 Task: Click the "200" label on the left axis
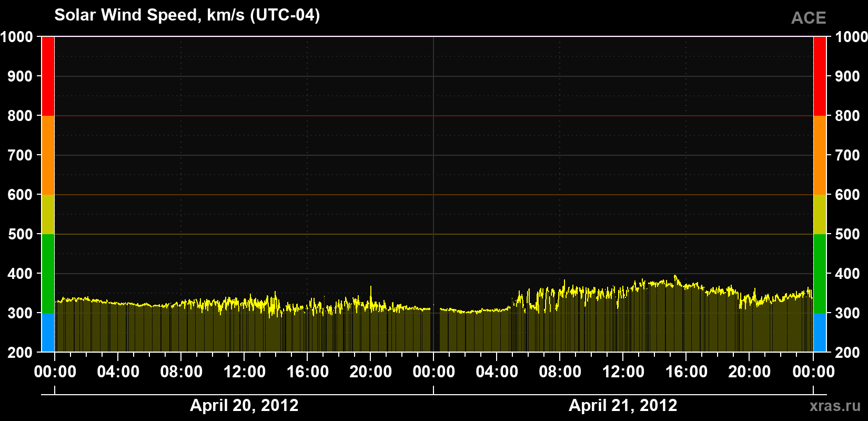[x=21, y=353]
